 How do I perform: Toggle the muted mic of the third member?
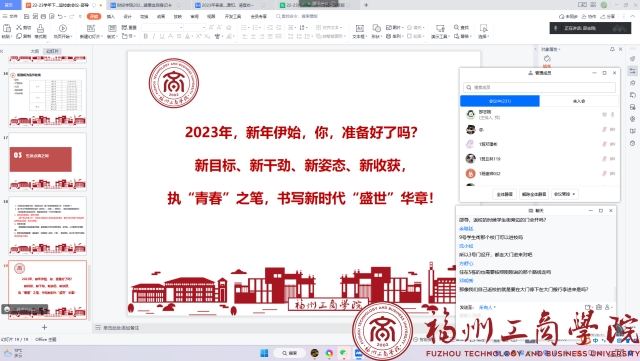pos(604,144)
